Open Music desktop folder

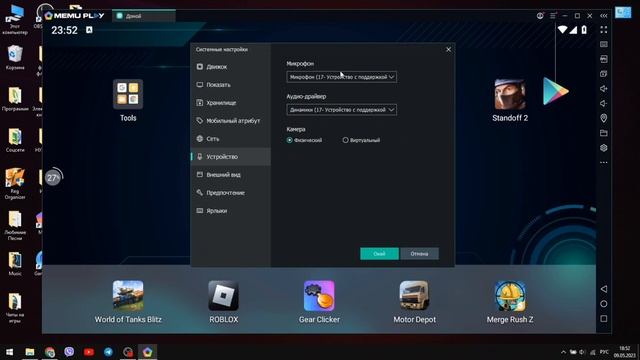click(x=15, y=264)
